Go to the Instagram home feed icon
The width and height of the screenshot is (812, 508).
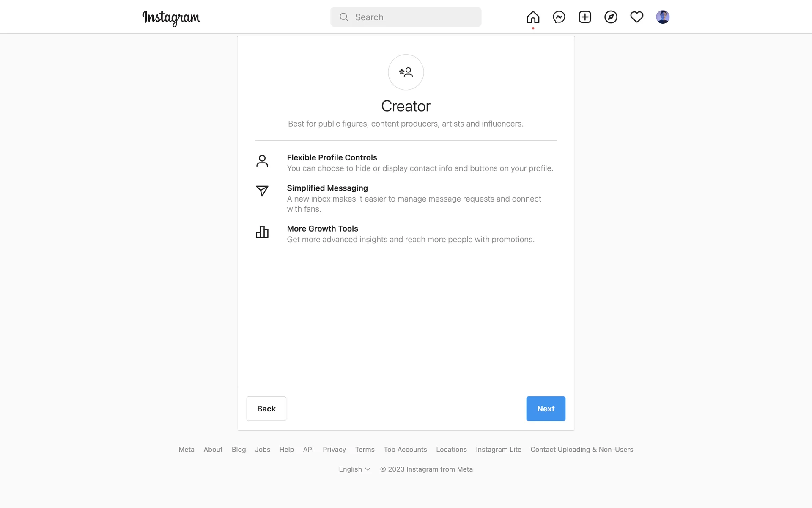[x=533, y=17]
